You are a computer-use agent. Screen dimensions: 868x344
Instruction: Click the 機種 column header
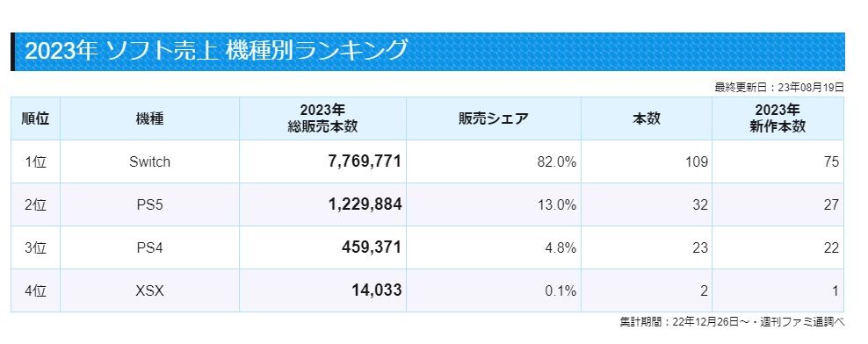149,118
